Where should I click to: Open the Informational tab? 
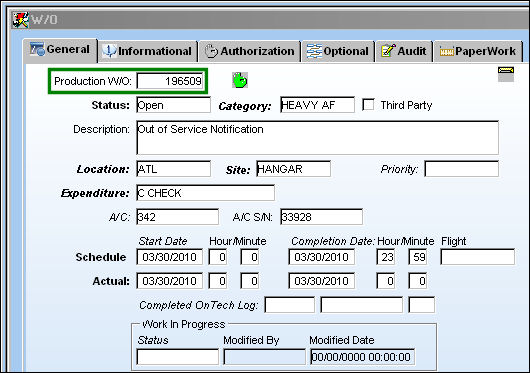[x=147, y=51]
